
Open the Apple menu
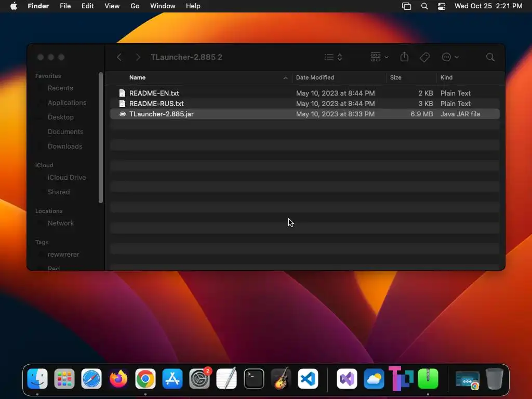pyautogui.click(x=14, y=6)
